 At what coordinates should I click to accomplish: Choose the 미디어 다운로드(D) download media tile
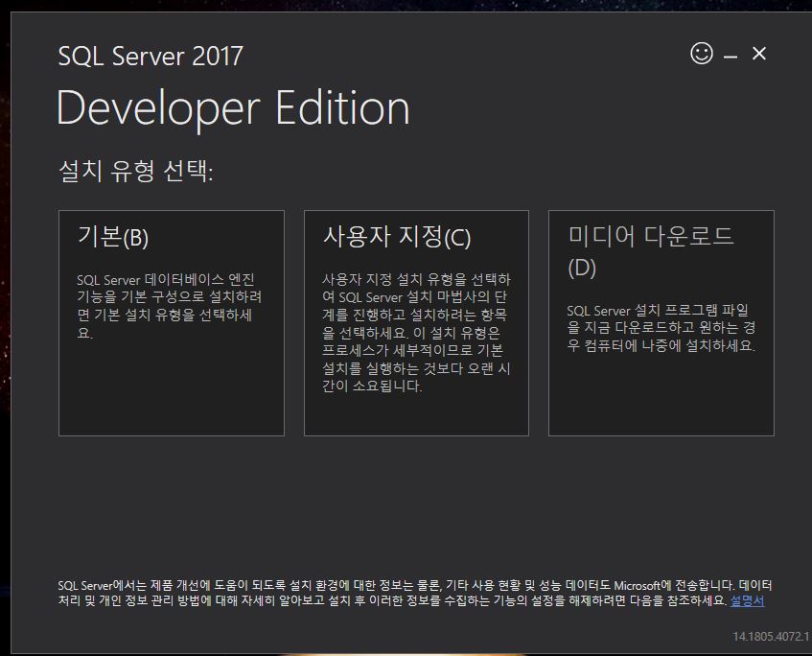[x=661, y=323]
